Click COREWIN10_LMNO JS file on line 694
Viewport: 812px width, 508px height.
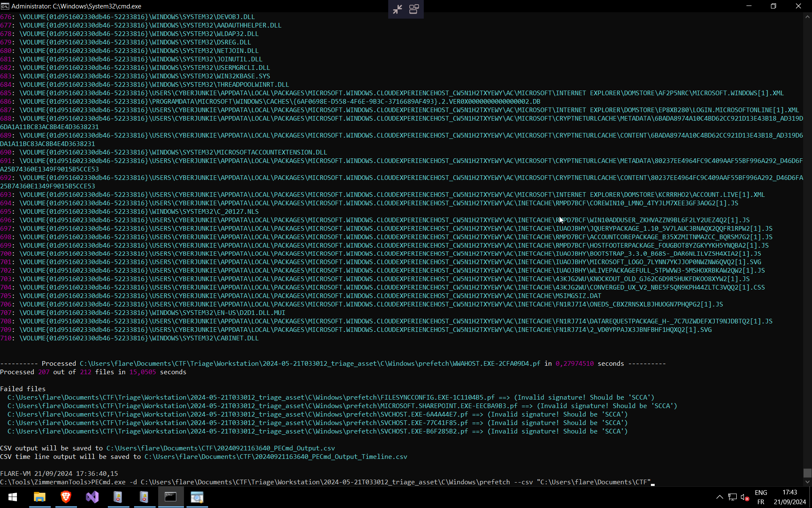(x=664, y=203)
